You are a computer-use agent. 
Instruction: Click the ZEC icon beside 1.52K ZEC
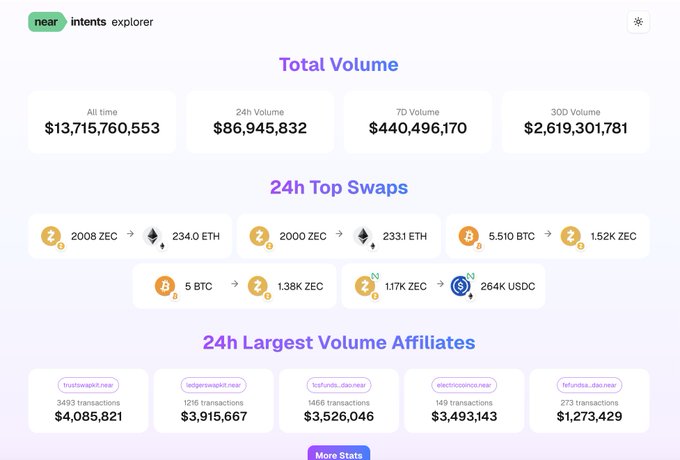571,236
